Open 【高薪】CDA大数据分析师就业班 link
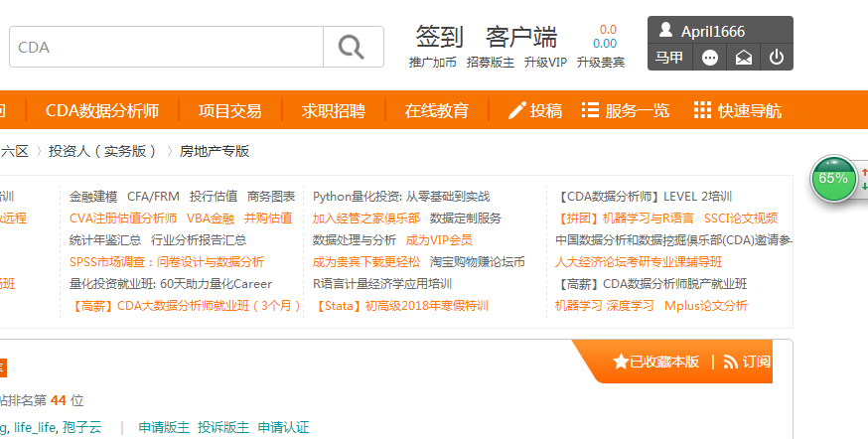The width and height of the screenshot is (868, 439). pos(186,306)
